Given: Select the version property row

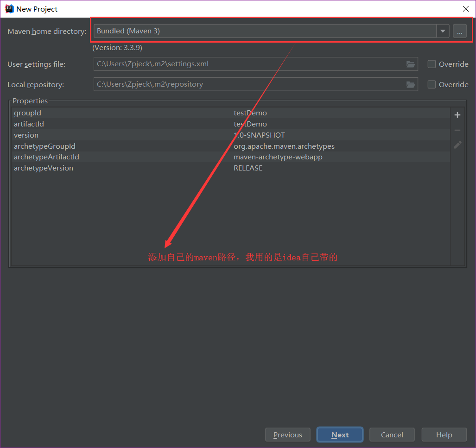Looking at the screenshot, I should (231, 135).
